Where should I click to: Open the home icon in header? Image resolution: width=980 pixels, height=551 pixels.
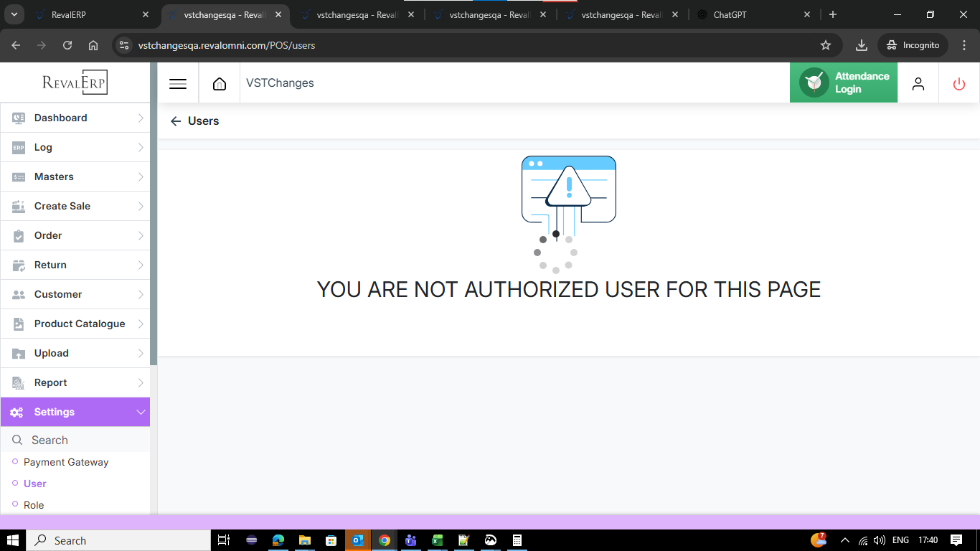[x=220, y=83]
